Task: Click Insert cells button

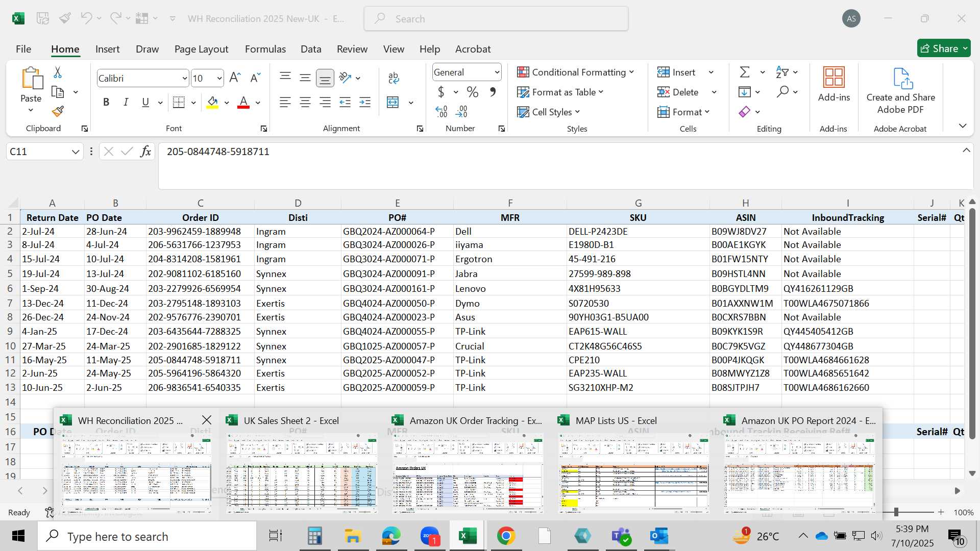Action: (676, 72)
